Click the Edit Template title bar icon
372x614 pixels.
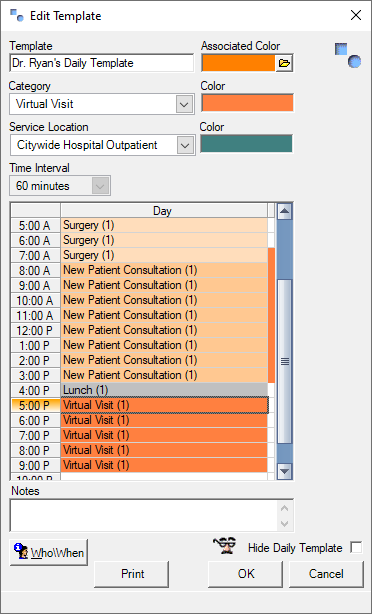(17, 16)
